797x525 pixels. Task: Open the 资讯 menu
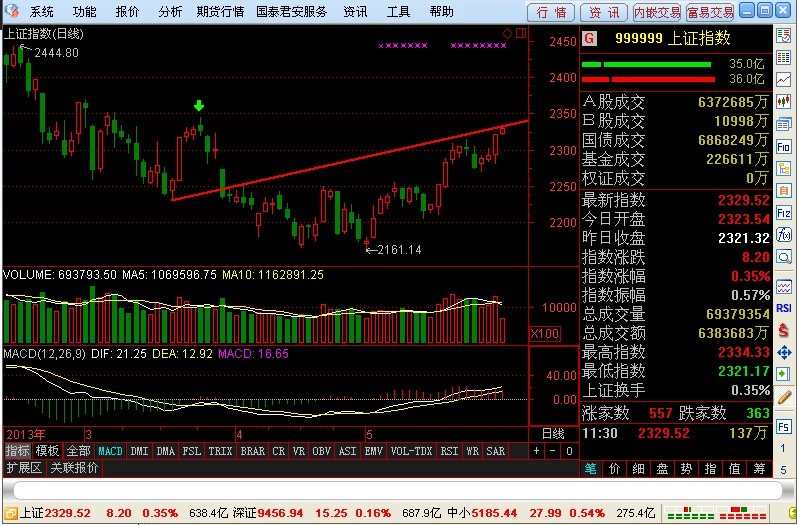click(x=355, y=12)
